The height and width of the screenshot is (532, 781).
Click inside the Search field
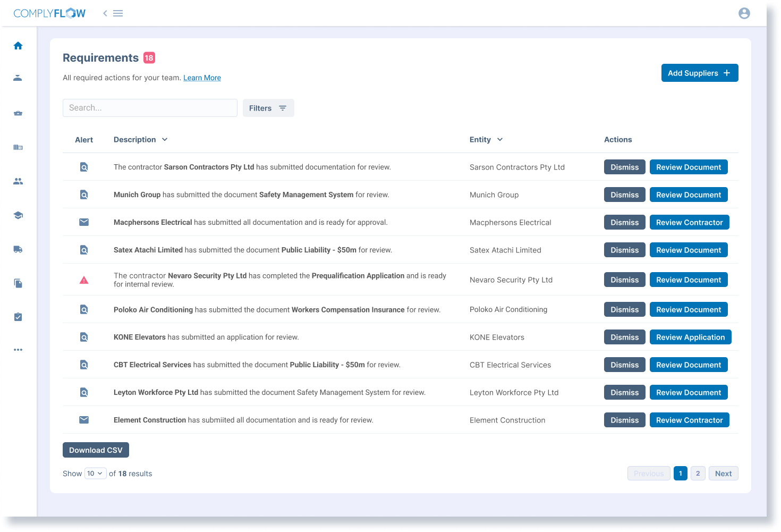point(150,107)
